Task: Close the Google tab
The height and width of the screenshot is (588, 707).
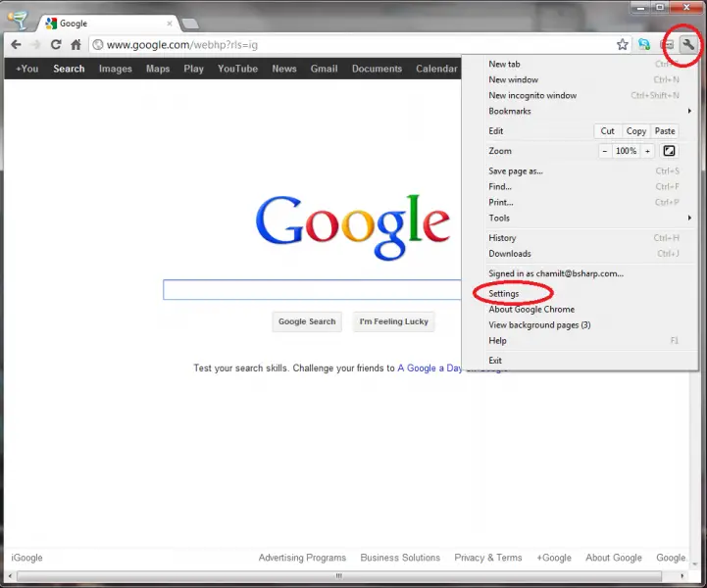Action: click(x=170, y=24)
